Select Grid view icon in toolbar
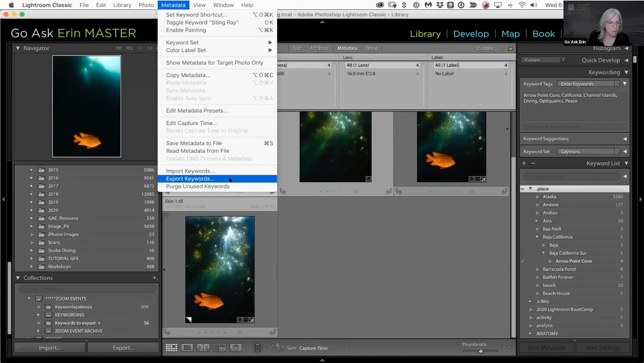Screen dimensions: 644x363 click(x=171, y=348)
